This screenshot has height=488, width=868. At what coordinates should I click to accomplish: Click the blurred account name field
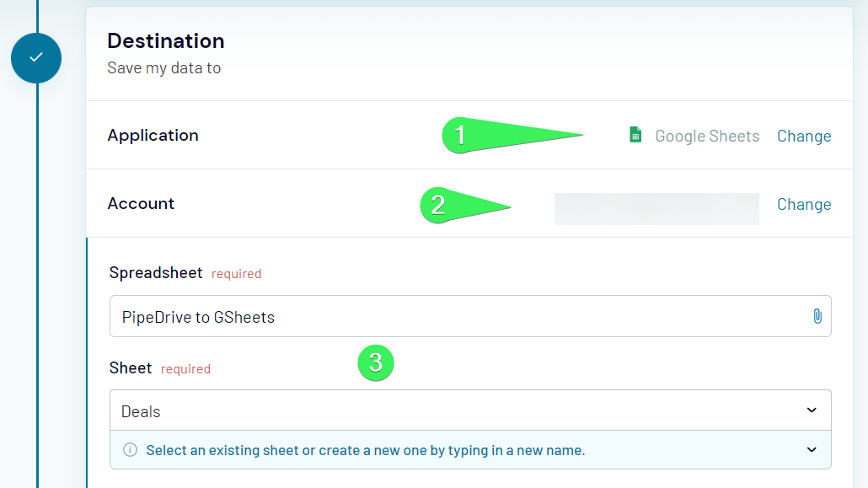[656, 209]
